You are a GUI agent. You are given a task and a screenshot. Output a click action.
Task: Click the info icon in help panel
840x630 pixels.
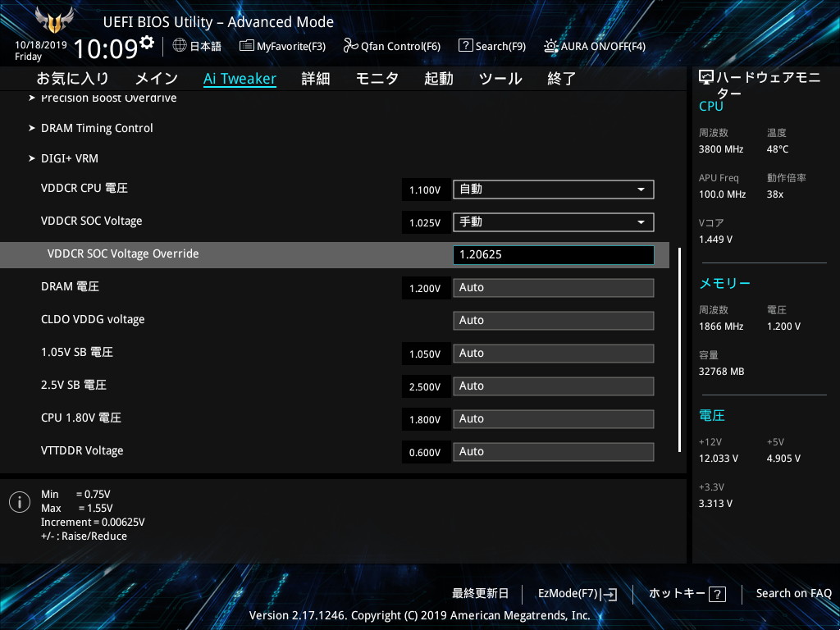(20, 502)
